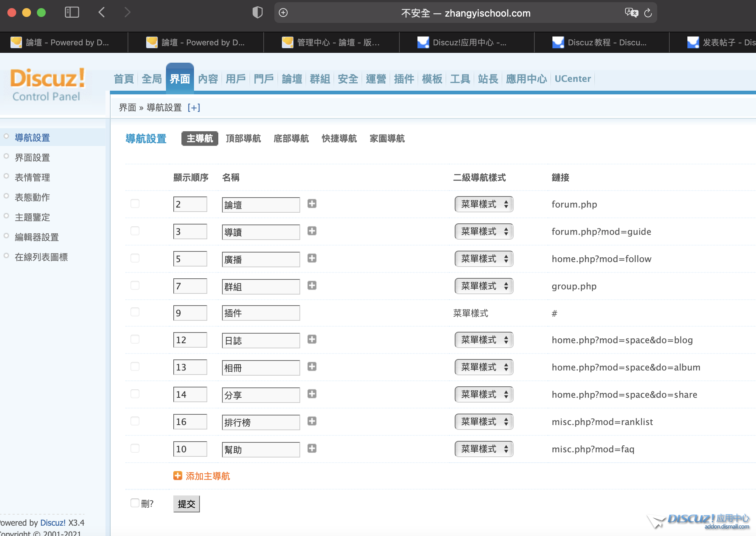756x536 pixels.
Task: Switch to 底部導航 tab
Action: coord(291,139)
